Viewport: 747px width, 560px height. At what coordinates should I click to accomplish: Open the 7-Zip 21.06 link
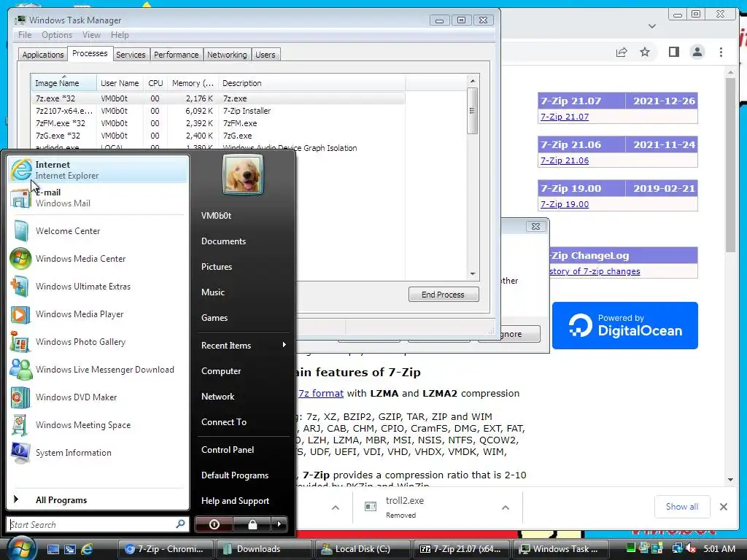565,160
